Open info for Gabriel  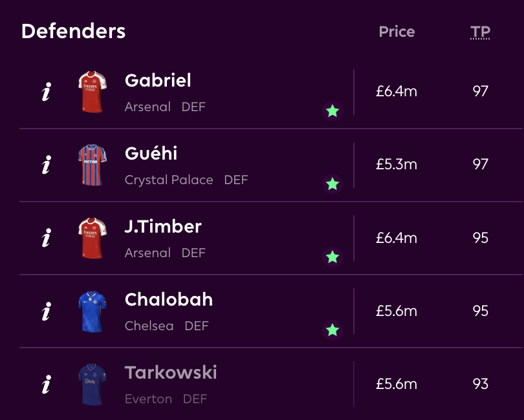(x=46, y=92)
